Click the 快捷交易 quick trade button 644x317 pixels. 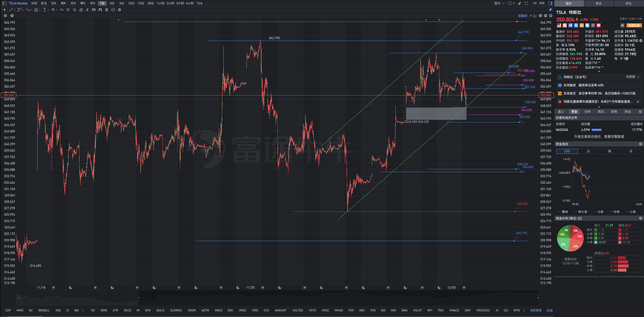(x=634, y=25)
